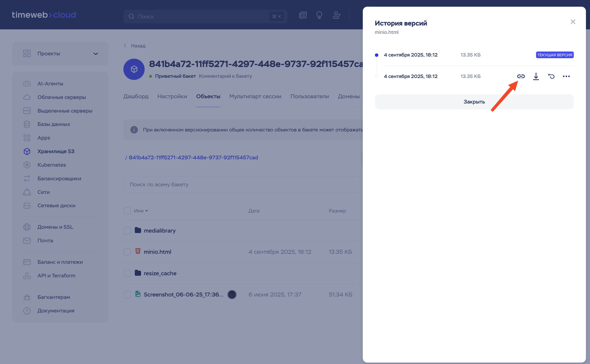Copy link for the previous minio.html version
Viewport: 590px width, 364px height.
[521, 76]
